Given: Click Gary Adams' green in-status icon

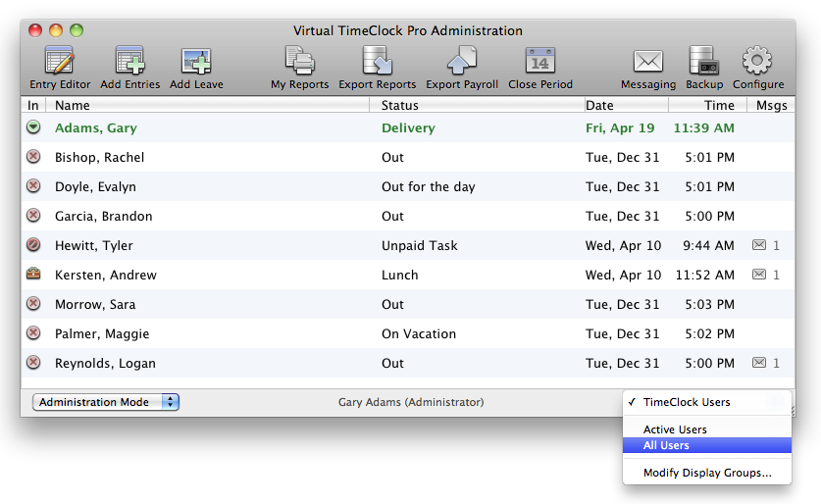Looking at the screenshot, I should pos(33,127).
